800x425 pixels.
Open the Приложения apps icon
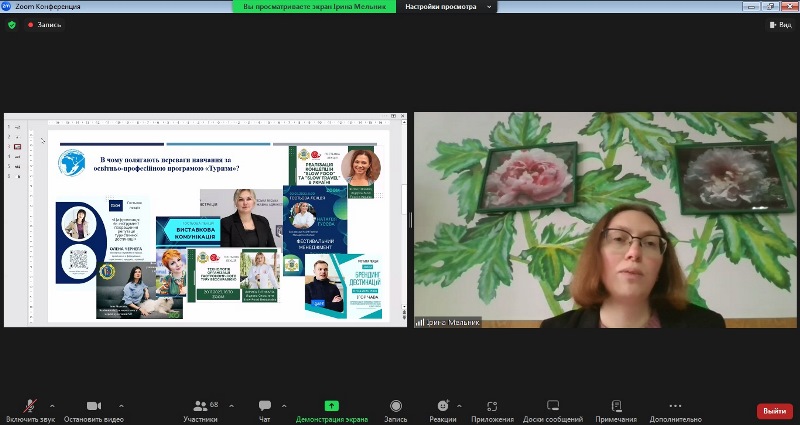(x=492, y=406)
